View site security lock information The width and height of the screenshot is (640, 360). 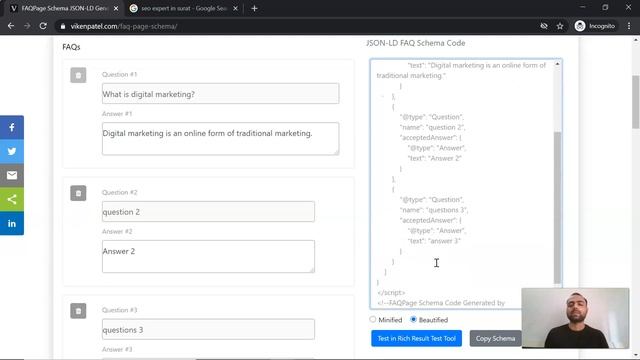click(62, 26)
